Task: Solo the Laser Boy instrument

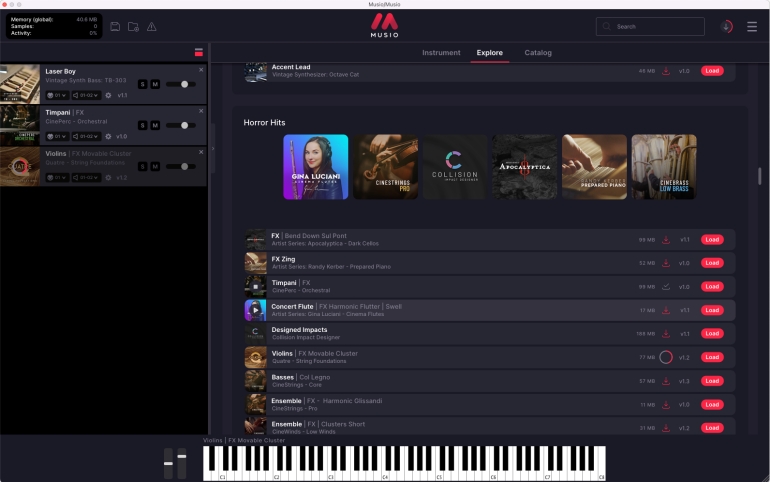Action: point(142,84)
